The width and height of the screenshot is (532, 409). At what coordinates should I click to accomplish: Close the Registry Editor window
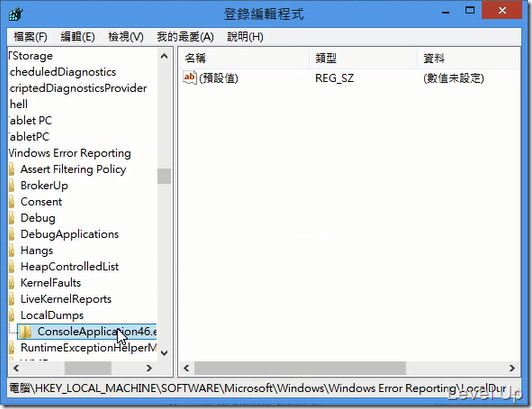(502, 11)
